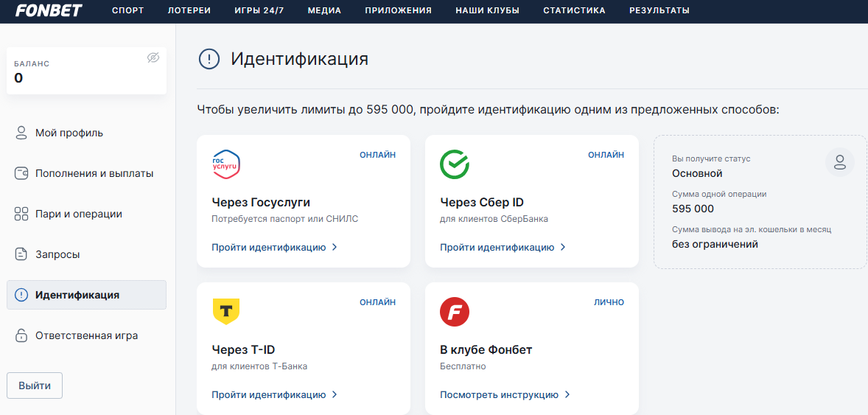Click the Сумма одной операции label
This screenshot has height=415, width=868.
[x=720, y=194]
